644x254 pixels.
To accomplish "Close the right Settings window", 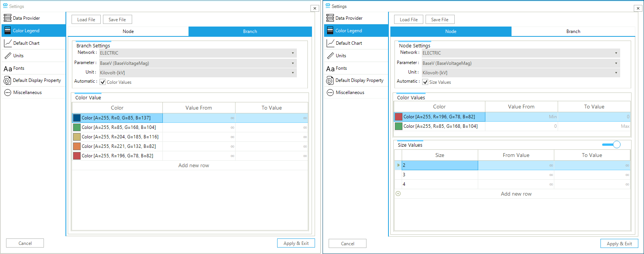I will coord(638,8).
